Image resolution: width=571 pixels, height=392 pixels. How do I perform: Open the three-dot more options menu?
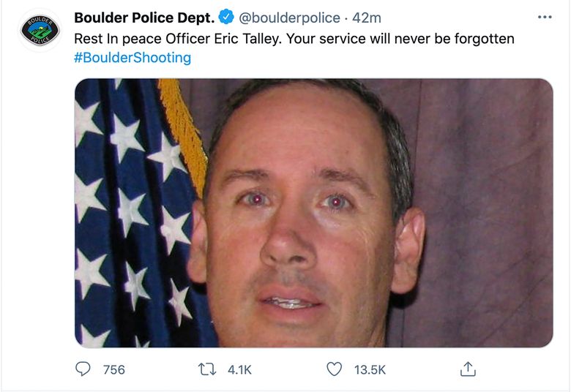coord(544,18)
